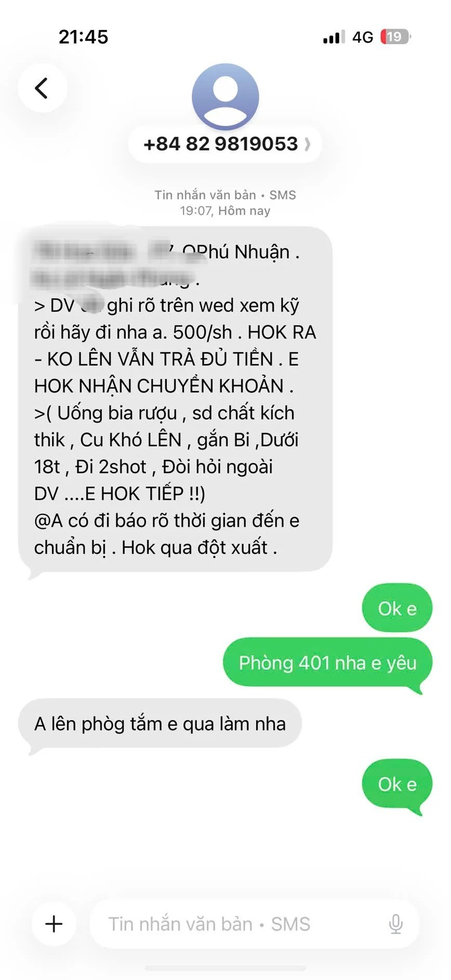Tap the '19:07, Hôm nay' timestamp label
451x980 pixels.
225,211
